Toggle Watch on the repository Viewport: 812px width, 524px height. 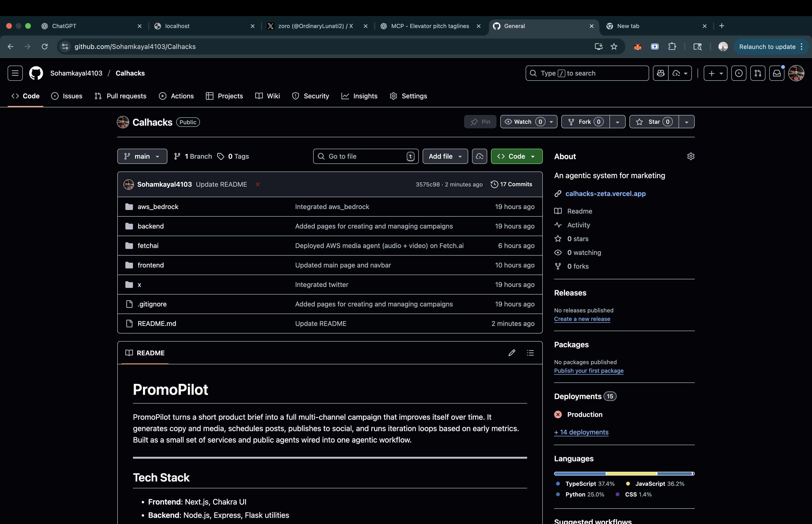coord(523,122)
